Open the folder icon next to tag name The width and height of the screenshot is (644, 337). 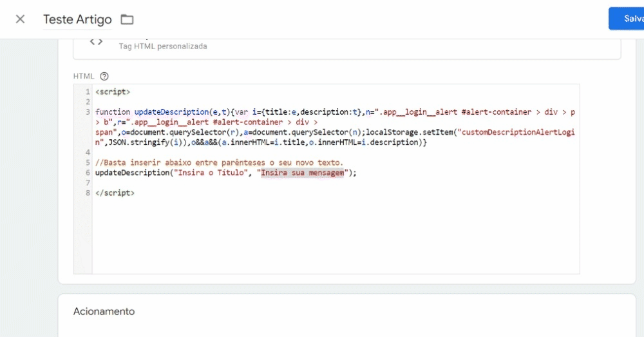[x=127, y=19]
